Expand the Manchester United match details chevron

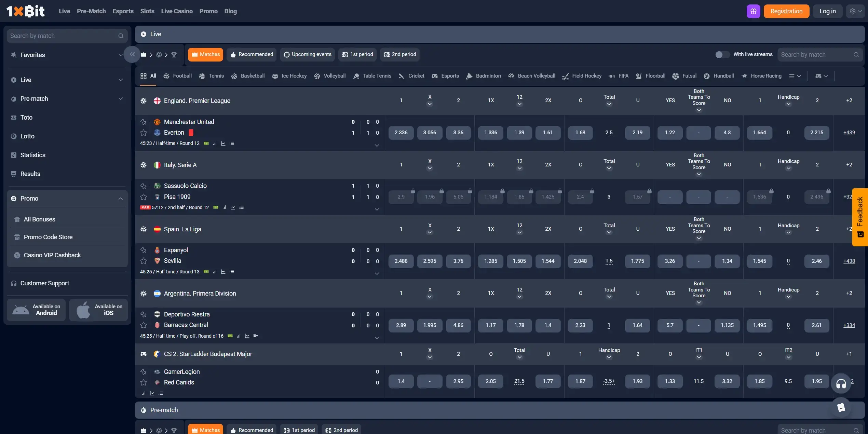(377, 145)
